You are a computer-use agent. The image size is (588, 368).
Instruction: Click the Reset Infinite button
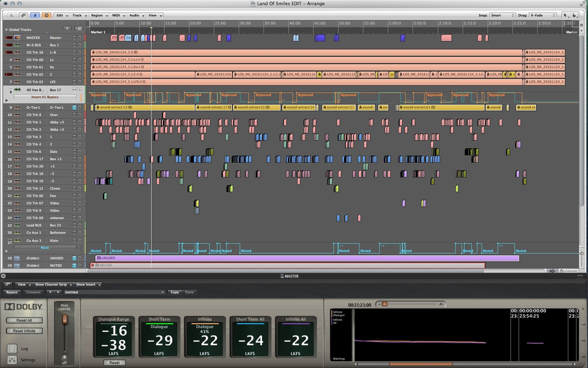click(x=24, y=331)
